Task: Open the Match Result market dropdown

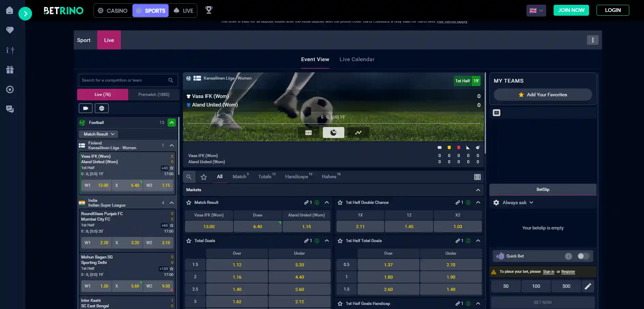Action: click(99, 134)
